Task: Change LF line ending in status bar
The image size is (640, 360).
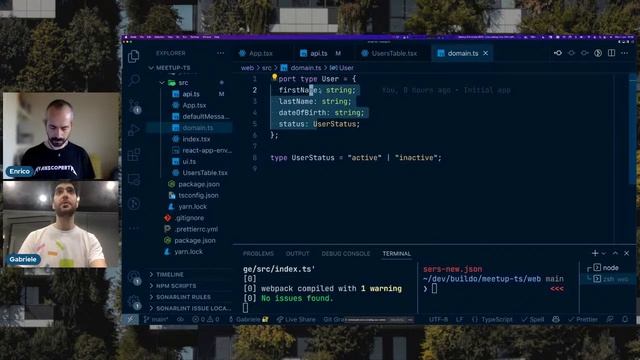Action: (x=459, y=320)
